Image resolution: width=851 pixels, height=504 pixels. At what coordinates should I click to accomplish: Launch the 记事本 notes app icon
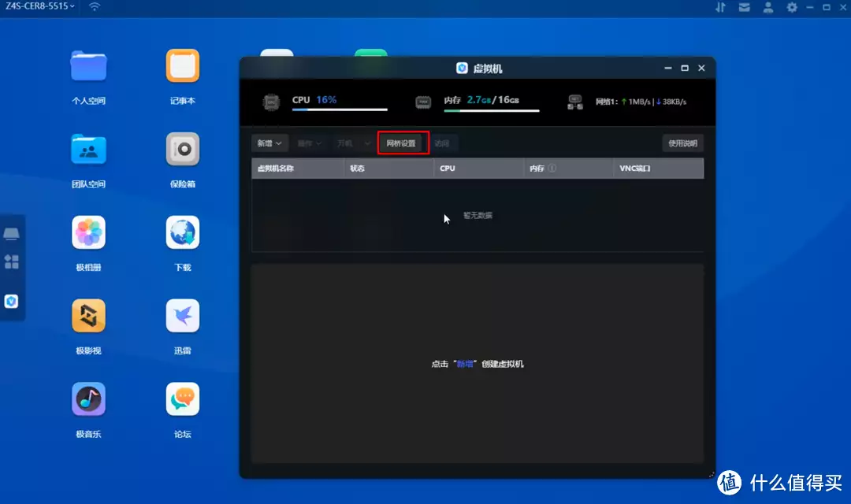point(182,65)
